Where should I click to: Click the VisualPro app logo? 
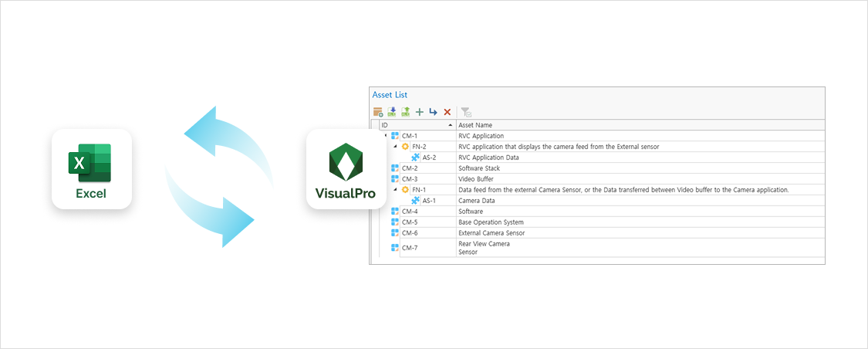346,169
